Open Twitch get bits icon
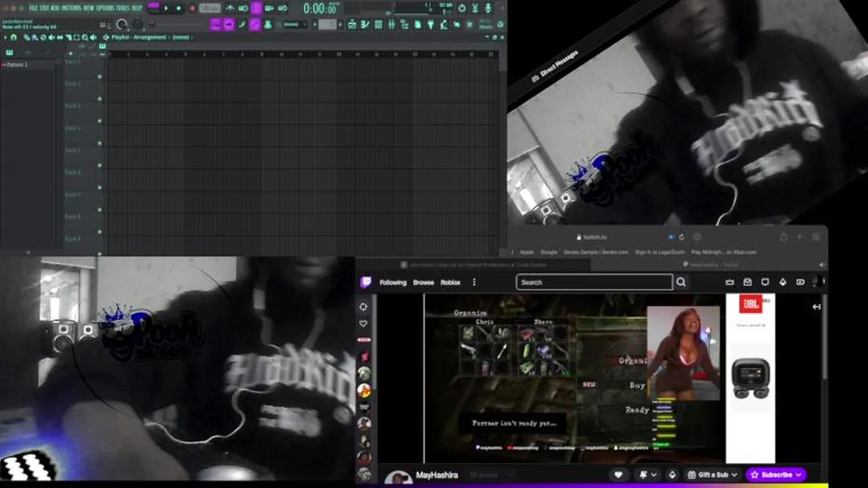This screenshot has width=868, height=488. tap(783, 282)
